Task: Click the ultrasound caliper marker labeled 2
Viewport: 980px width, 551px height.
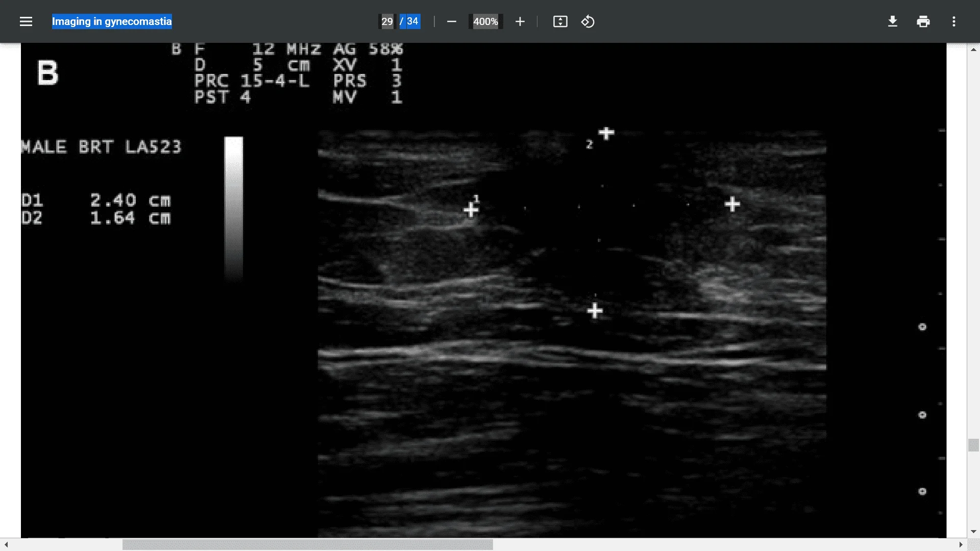Action: point(605,134)
